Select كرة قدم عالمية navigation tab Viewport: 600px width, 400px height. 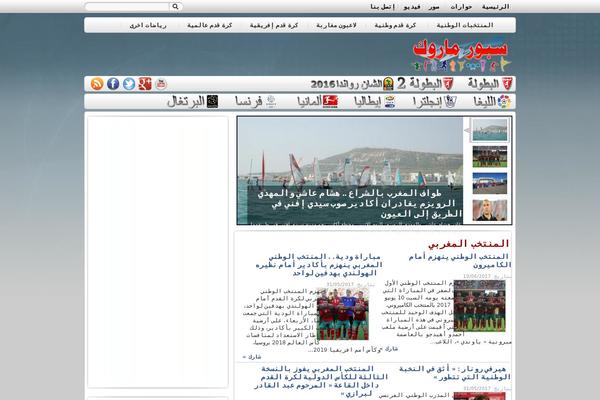pyautogui.click(x=210, y=25)
